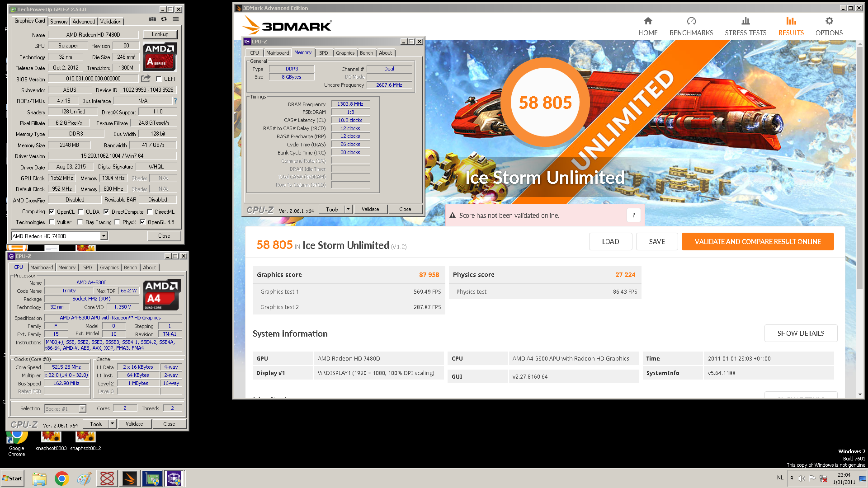Open SPD tab in CPU-Z memory window
Image resolution: width=868 pixels, height=488 pixels.
(323, 53)
